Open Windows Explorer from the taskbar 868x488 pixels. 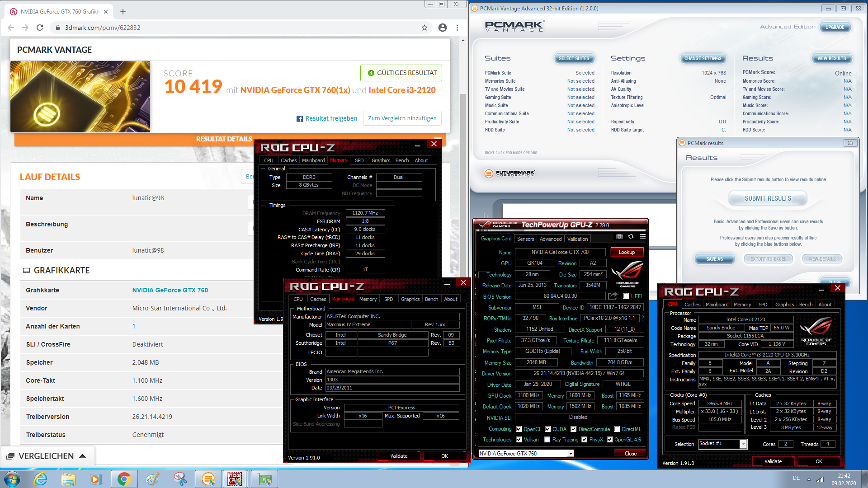point(68,479)
